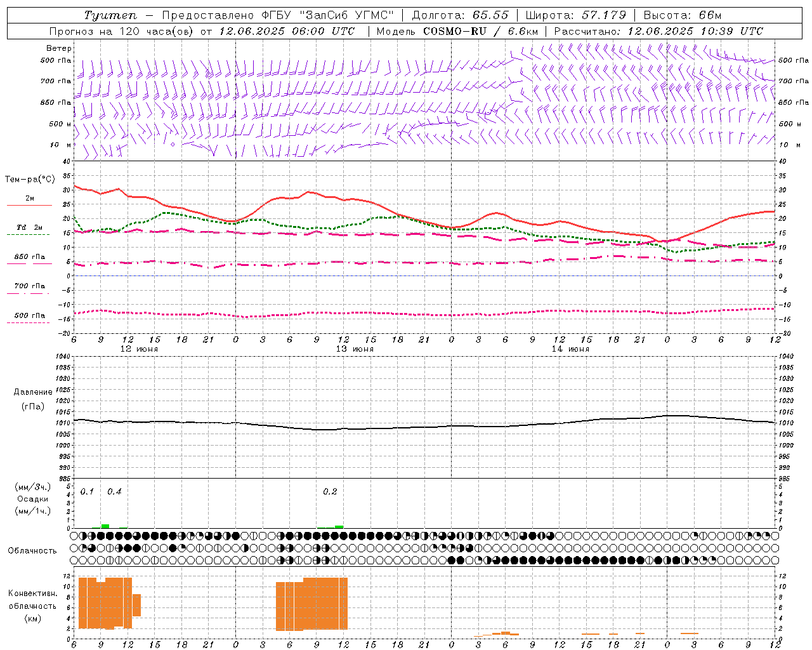This screenshot has width=812, height=650.
Task: Click the Ветер wind panel label
Action: pos(59,48)
